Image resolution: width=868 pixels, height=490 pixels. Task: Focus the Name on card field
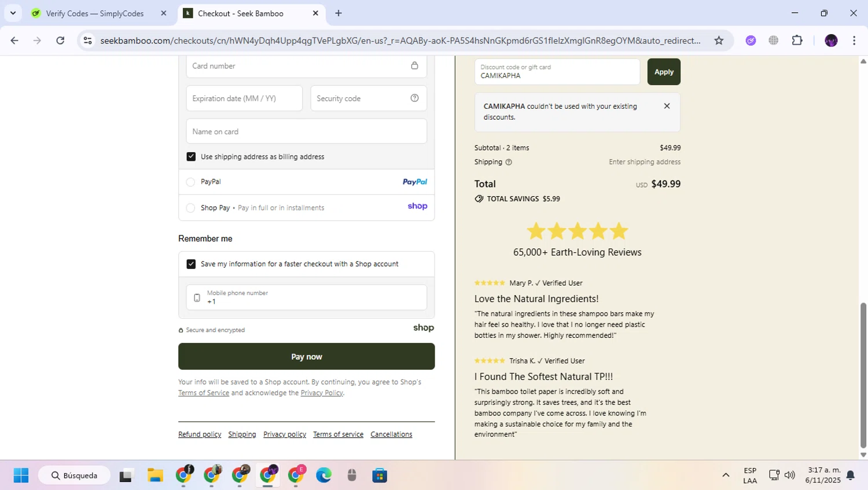307,131
